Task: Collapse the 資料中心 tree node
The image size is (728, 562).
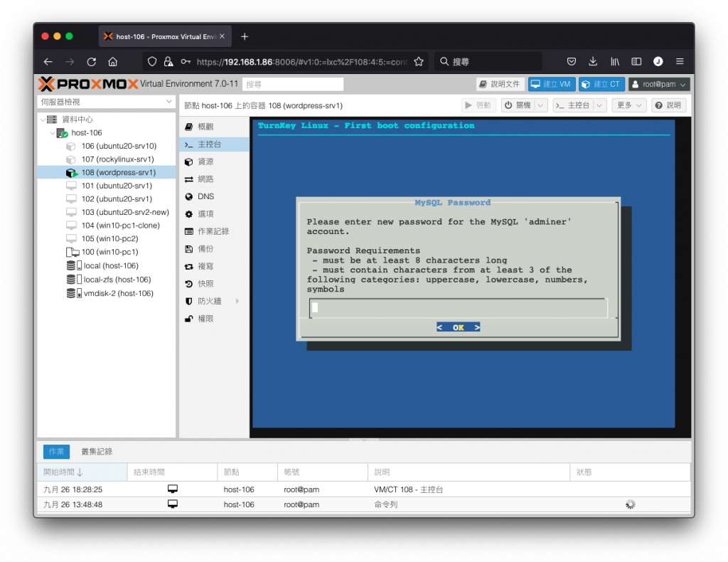Action: 43,120
